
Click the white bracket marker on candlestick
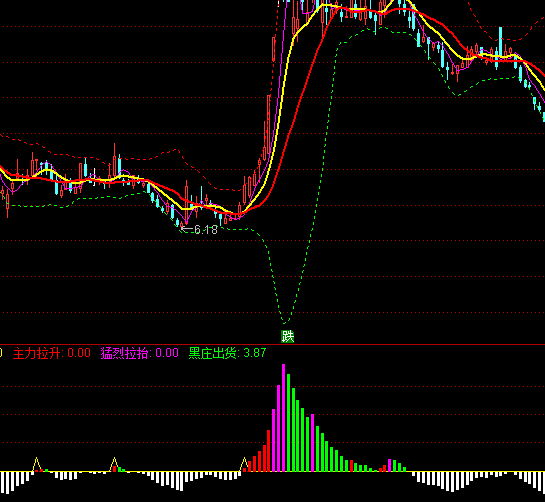click(x=94, y=177)
